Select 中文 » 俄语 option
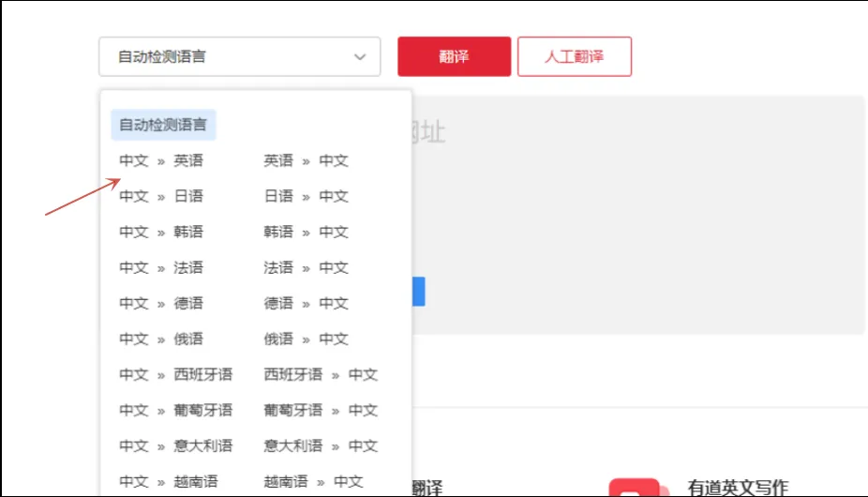 [x=161, y=339]
